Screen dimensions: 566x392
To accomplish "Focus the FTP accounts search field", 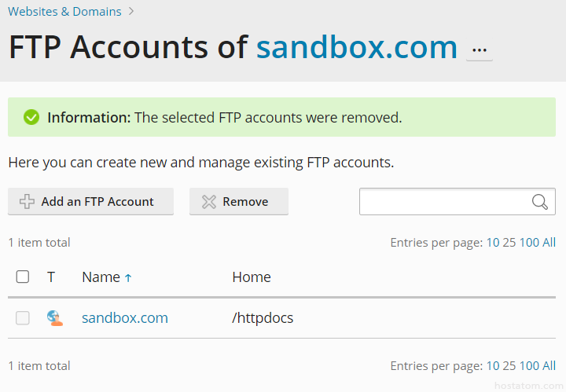I will pyautogui.click(x=445, y=202).
